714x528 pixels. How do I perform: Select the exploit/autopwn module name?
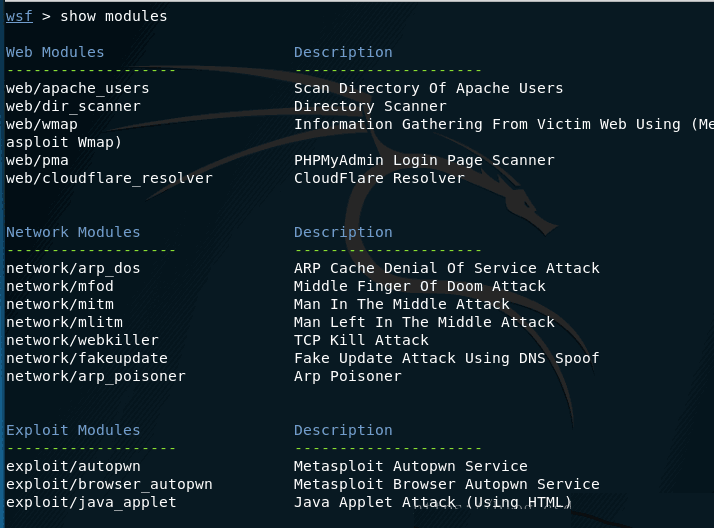click(73, 466)
